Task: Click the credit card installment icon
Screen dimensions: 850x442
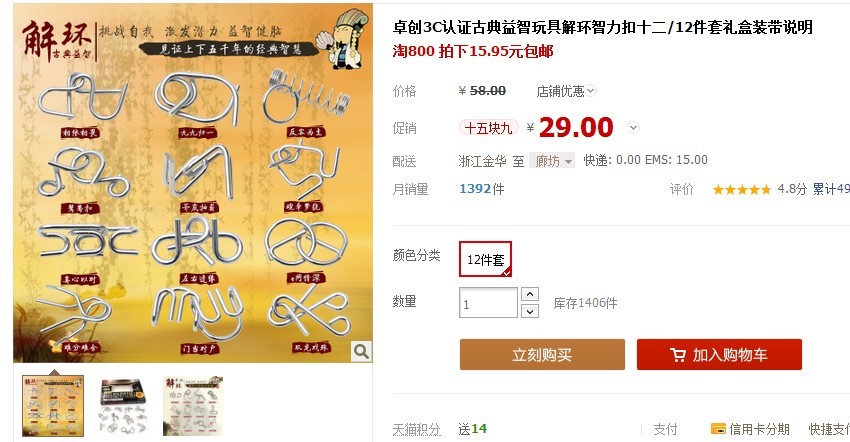Action: coord(718,429)
